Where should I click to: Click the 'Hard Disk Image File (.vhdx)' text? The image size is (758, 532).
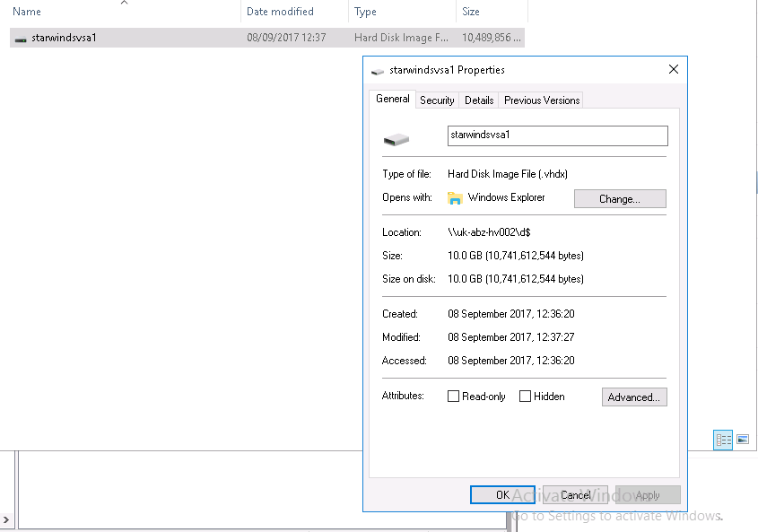pyautogui.click(x=508, y=174)
